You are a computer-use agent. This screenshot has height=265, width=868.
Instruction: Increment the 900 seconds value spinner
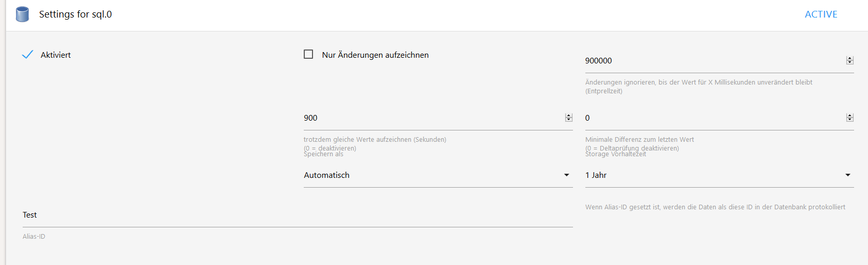coord(569,116)
